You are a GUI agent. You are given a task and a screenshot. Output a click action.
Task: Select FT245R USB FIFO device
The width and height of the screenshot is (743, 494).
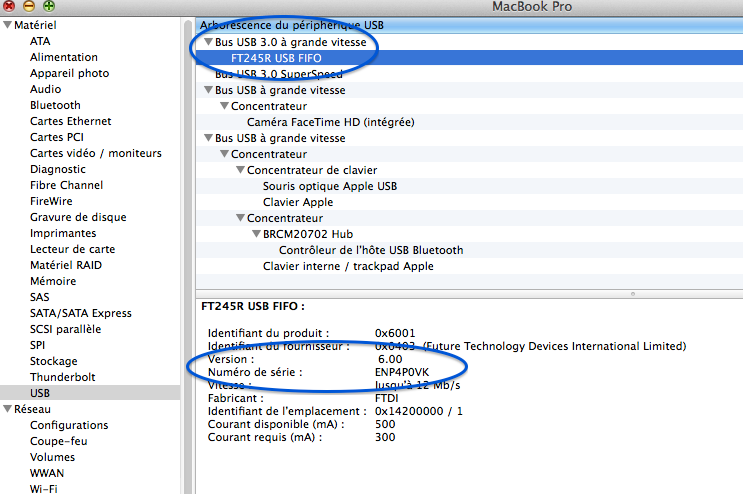point(276,58)
